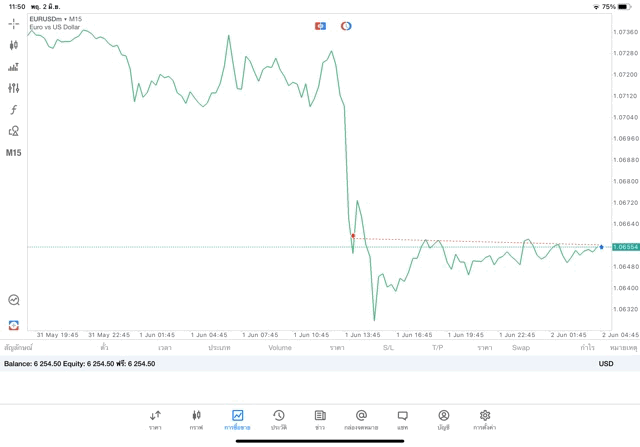The height and width of the screenshot is (447, 640).
Task: Open the ข่าว (News) tab
Action: (x=320, y=419)
